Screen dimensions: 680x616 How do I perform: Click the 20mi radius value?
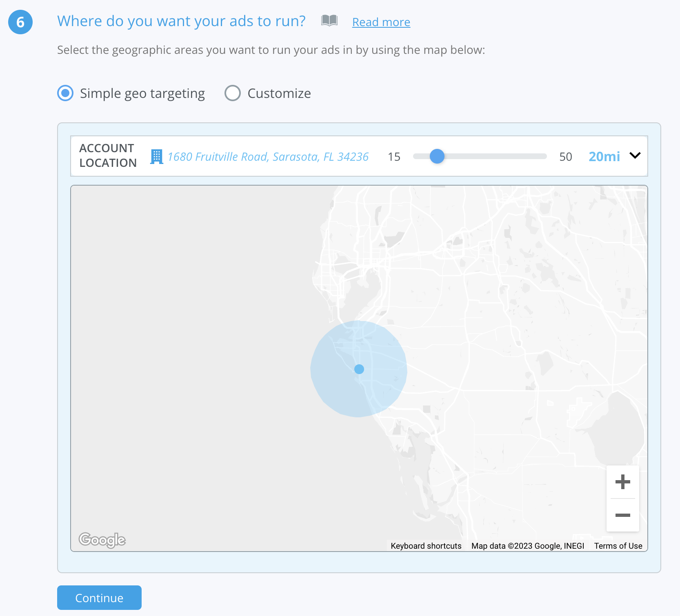604,156
